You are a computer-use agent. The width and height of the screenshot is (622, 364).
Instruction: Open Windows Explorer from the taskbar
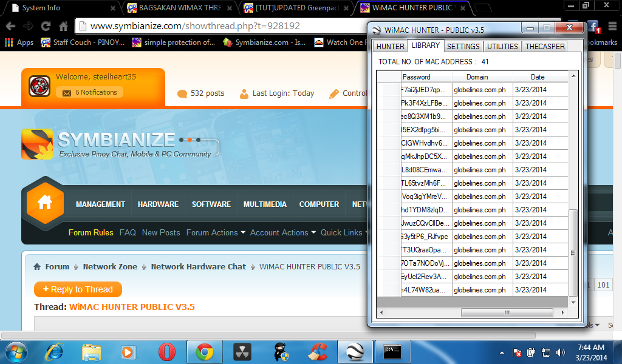(x=92, y=352)
